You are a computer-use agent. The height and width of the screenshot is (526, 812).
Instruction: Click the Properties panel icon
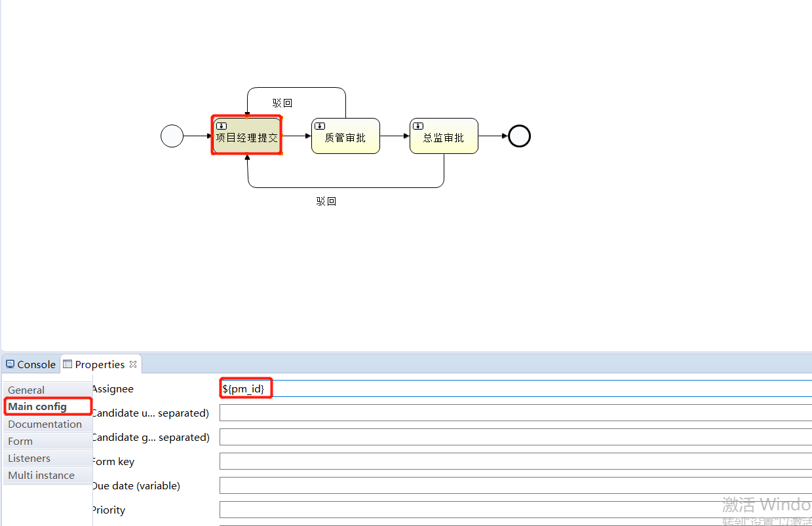coord(67,364)
